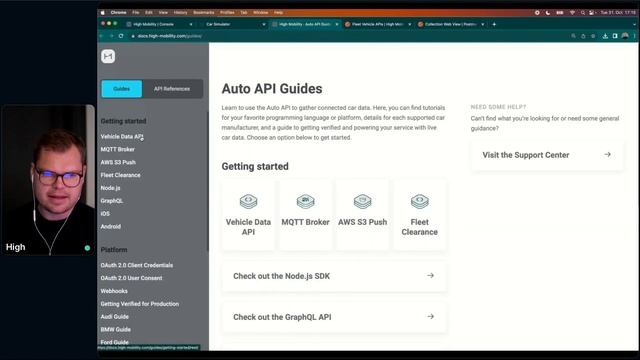The width and height of the screenshot is (640, 360).
Task: Open Webhooks sidebar guide
Action: tap(114, 291)
